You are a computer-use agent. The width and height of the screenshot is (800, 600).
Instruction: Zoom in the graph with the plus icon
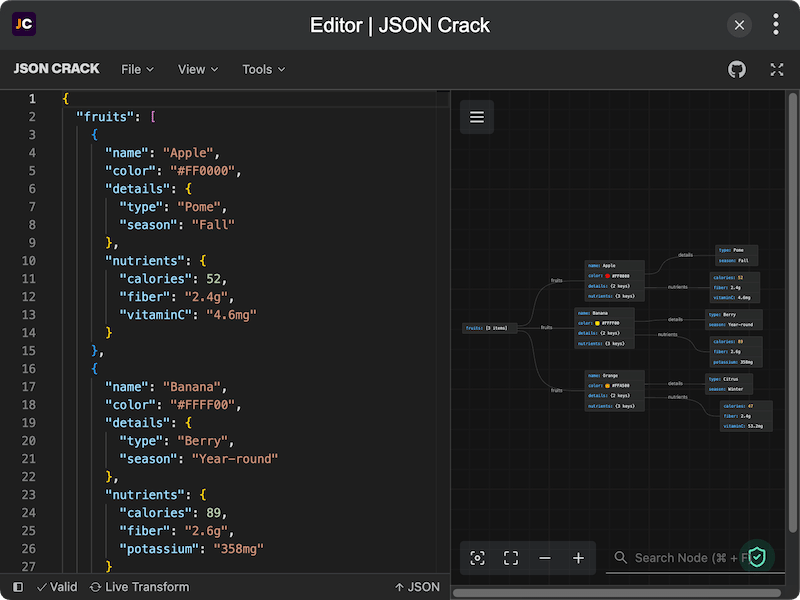pyautogui.click(x=578, y=558)
